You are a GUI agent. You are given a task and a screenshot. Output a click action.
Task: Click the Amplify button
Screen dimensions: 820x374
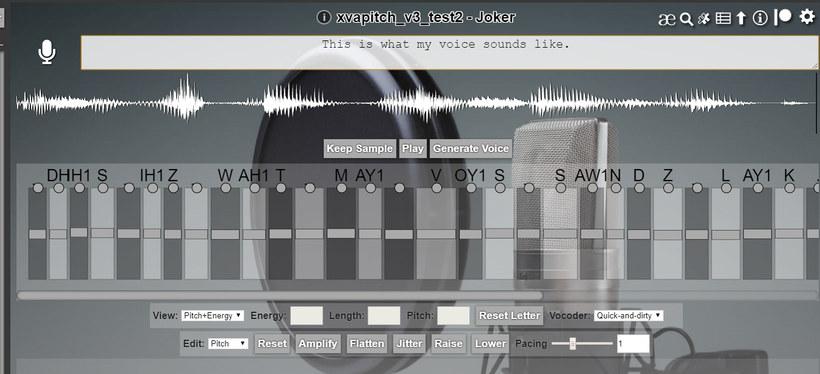(x=317, y=344)
